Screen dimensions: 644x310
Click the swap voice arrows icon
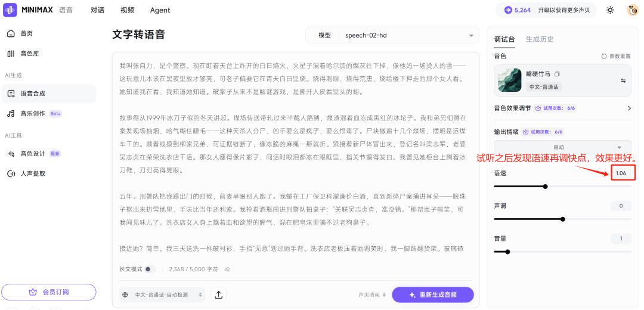[x=623, y=80]
